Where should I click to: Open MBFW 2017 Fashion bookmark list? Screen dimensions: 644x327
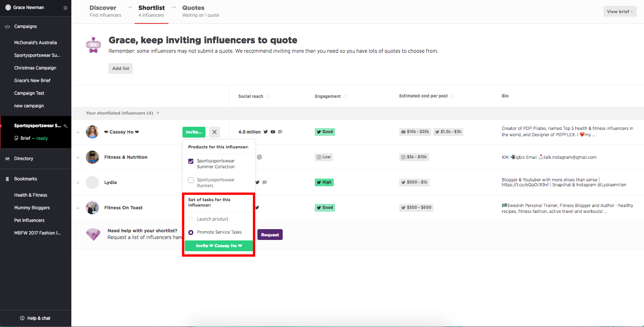tap(37, 233)
